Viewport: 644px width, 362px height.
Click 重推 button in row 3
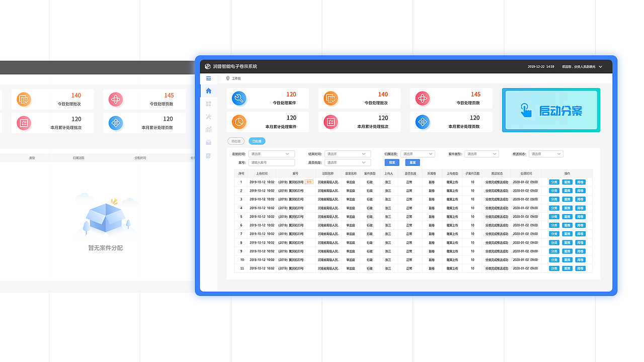click(568, 199)
